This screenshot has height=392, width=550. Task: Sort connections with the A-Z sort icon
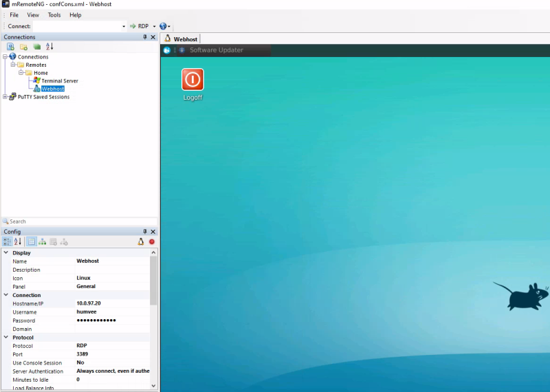49,47
